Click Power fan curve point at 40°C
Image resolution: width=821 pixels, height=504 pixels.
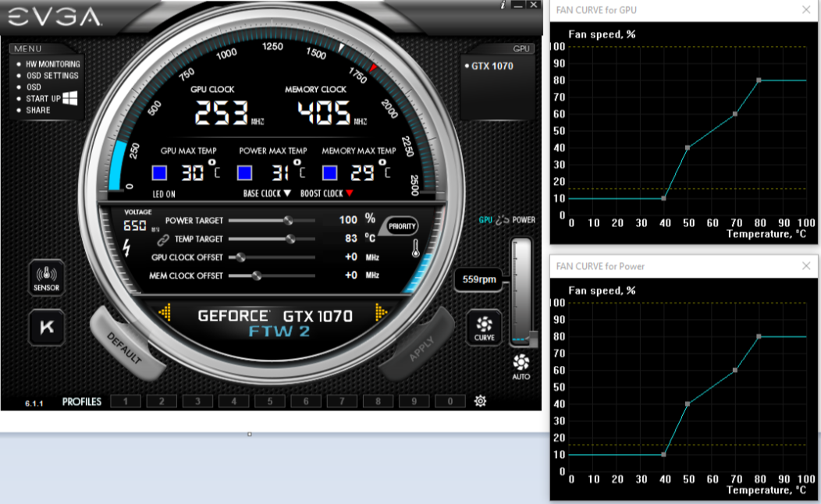tap(663, 454)
